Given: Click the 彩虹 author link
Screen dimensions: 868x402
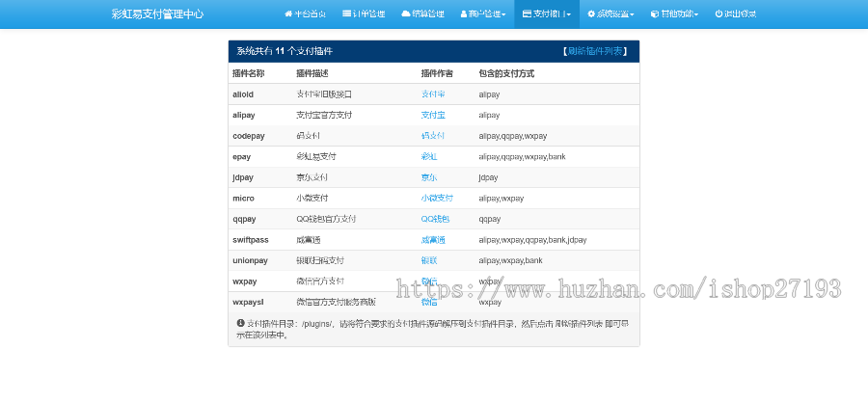Looking at the screenshot, I should pos(429,157).
